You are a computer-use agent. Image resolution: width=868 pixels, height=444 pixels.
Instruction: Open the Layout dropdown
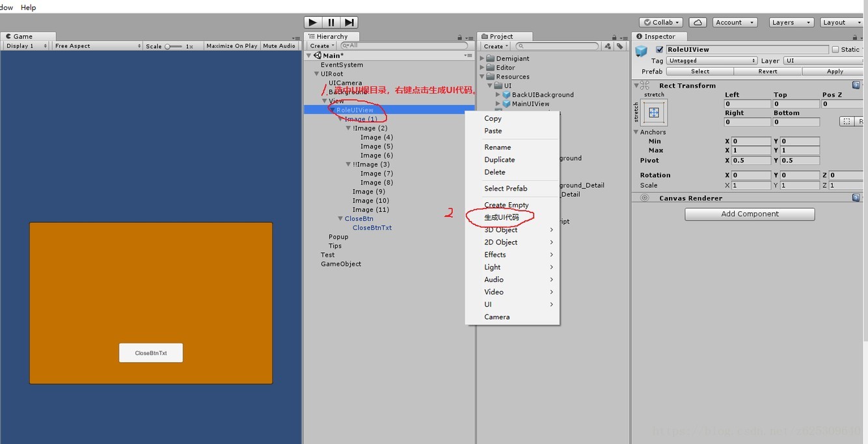click(842, 22)
